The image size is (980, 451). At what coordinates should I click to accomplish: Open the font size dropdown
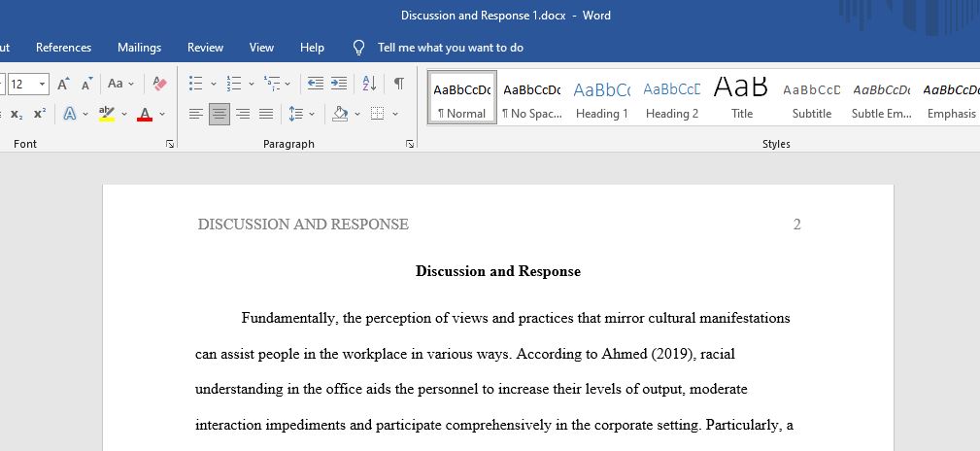click(x=42, y=84)
